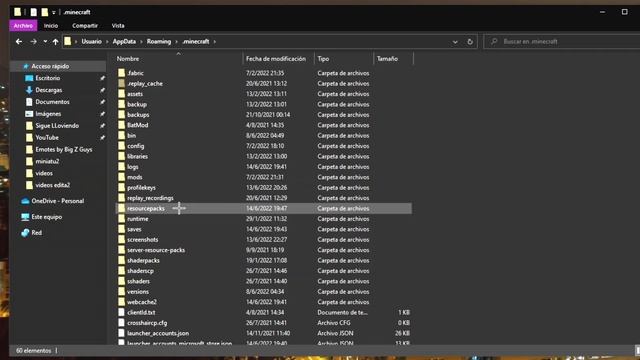Image resolution: width=640 pixels, height=360 pixels.
Task: Click the resourcepacks folder icon
Action: tap(122, 208)
